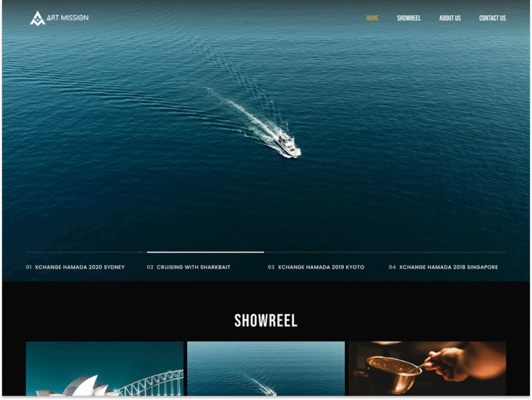Open the Contact Us page link
532x400 pixels.
click(493, 18)
